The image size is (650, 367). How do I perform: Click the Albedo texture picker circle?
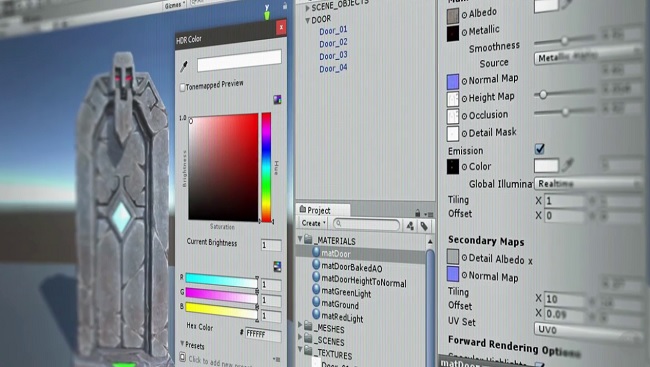tap(464, 15)
